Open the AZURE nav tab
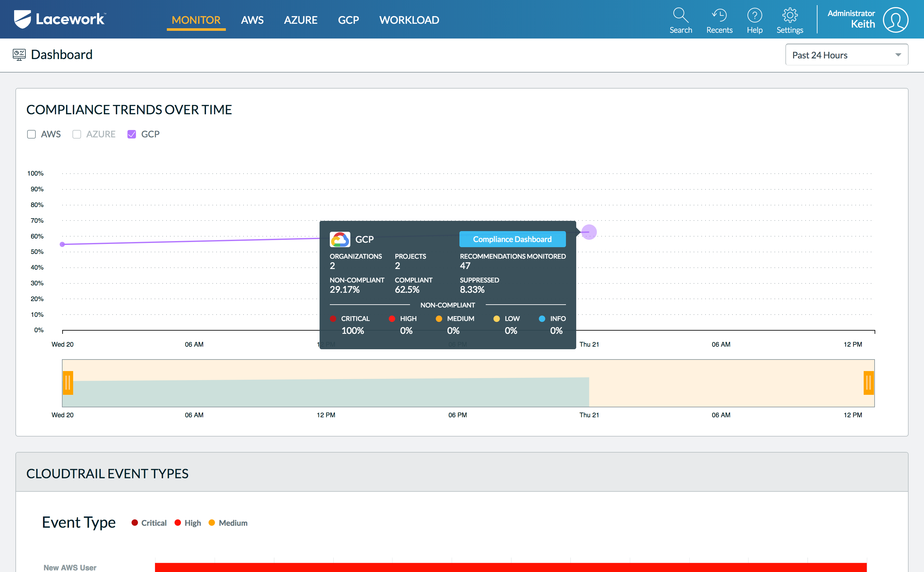This screenshot has height=572, width=924. 301,20
